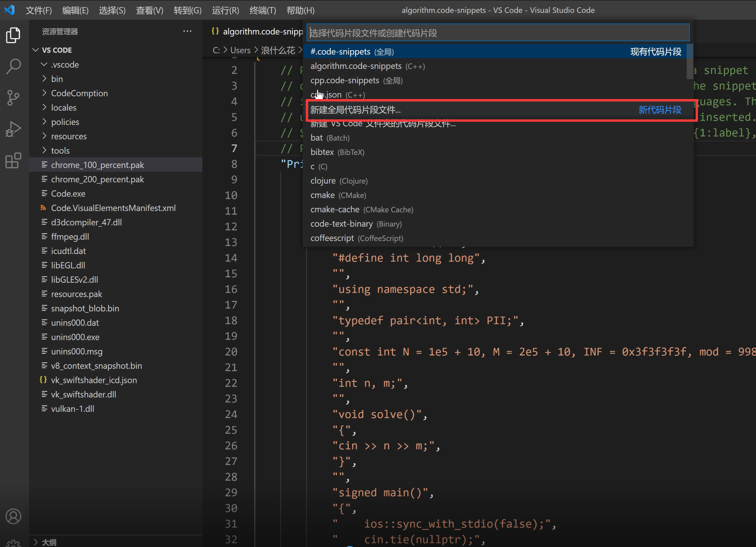
Task: Select cpp.code-snippets (全局) entry
Action: (x=496, y=80)
